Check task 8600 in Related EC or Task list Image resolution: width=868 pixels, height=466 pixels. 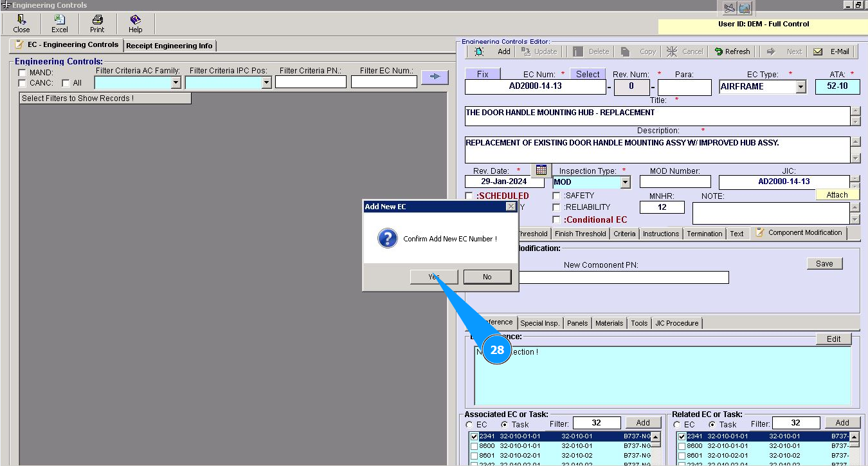point(682,446)
